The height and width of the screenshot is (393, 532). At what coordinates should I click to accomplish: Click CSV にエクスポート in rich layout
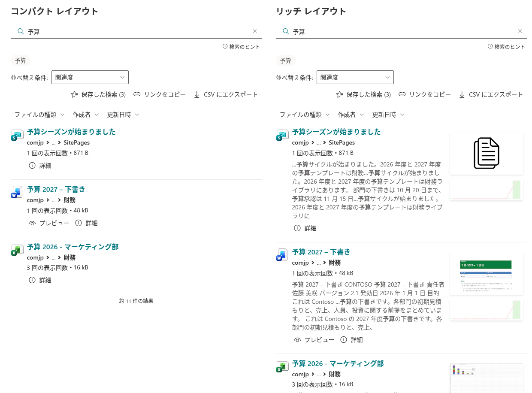tap(491, 94)
